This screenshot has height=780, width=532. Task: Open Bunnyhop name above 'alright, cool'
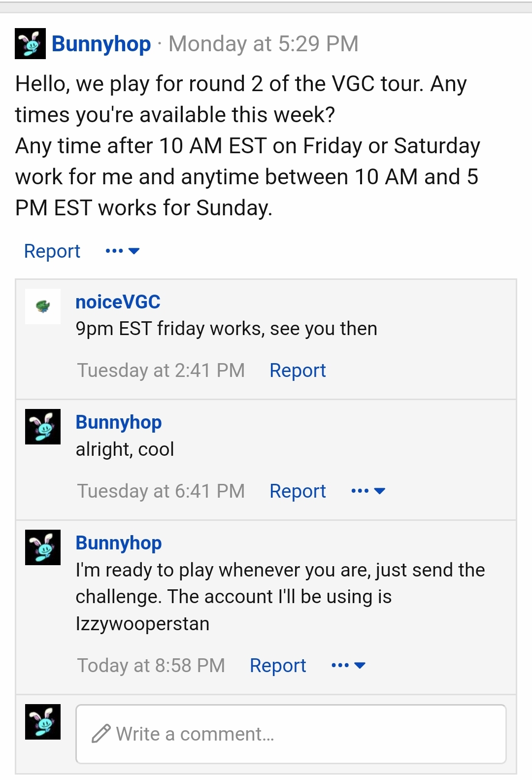(119, 422)
